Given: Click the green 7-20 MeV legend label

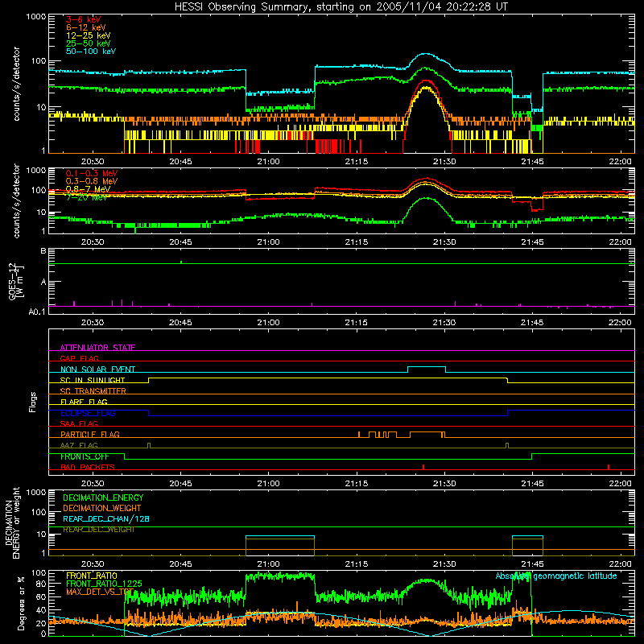Looking at the screenshot, I should pyautogui.click(x=87, y=197).
